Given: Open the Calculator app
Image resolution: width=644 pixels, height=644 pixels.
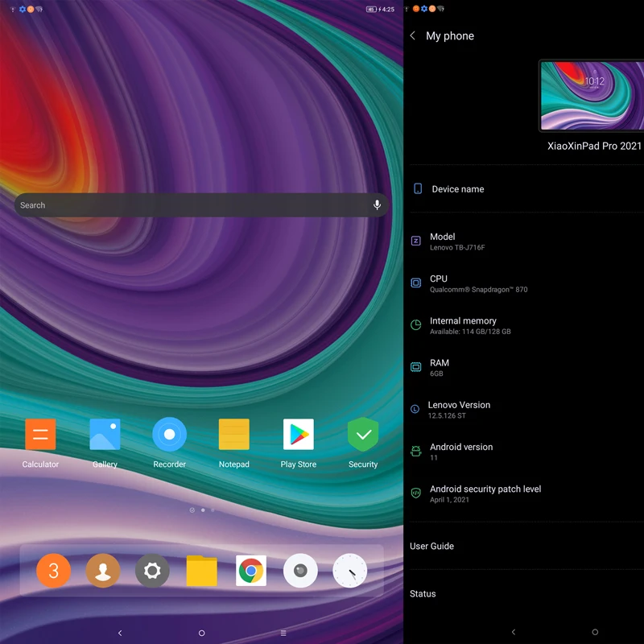Looking at the screenshot, I should [40, 434].
